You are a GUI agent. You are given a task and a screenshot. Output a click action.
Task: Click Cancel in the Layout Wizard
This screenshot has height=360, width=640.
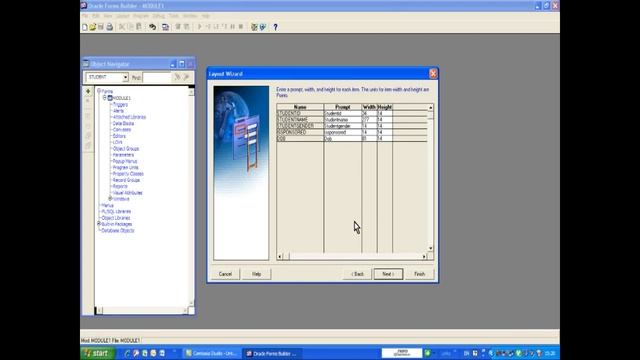click(x=225, y=274)
